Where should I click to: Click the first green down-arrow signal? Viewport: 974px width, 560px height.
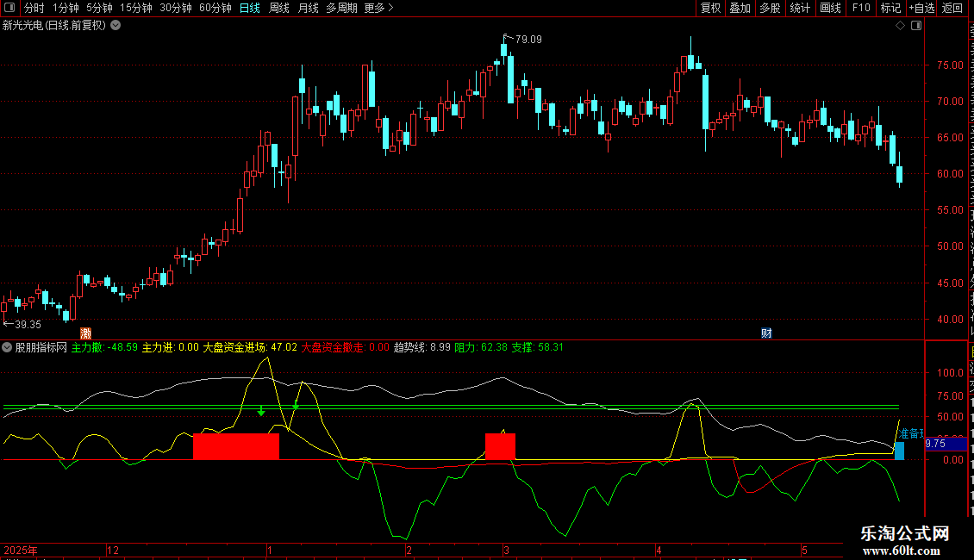click(x=261, y=411)
